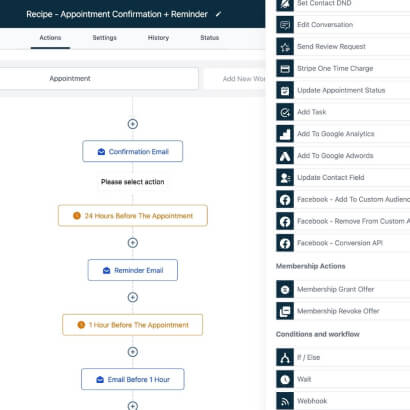Select the Facebook - Conversion API icon

click(x=285, y=243)
